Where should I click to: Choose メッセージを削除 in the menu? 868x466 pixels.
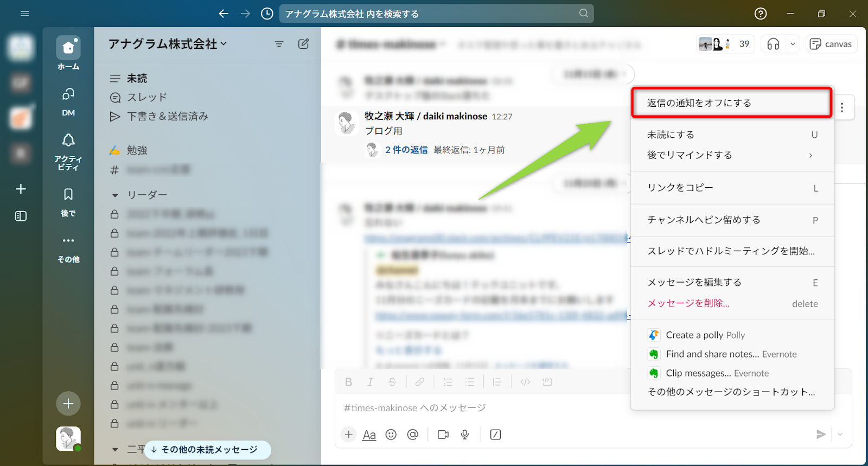pyautogui.click(x=688, y=303)
